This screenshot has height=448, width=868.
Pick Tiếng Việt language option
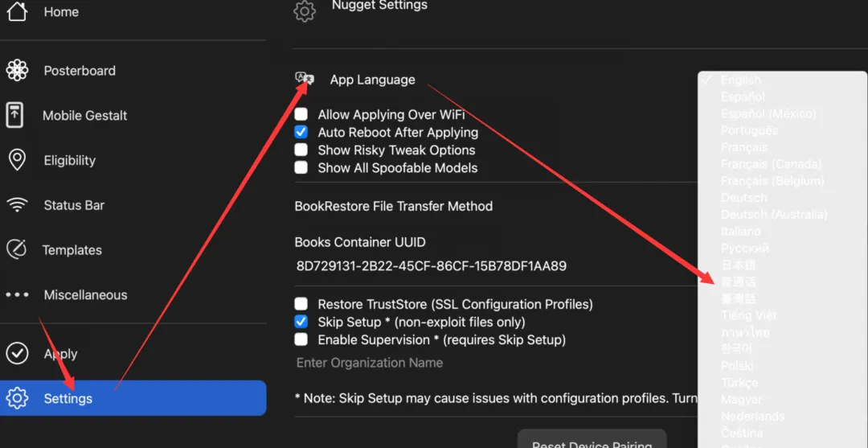tap(748, 315)
